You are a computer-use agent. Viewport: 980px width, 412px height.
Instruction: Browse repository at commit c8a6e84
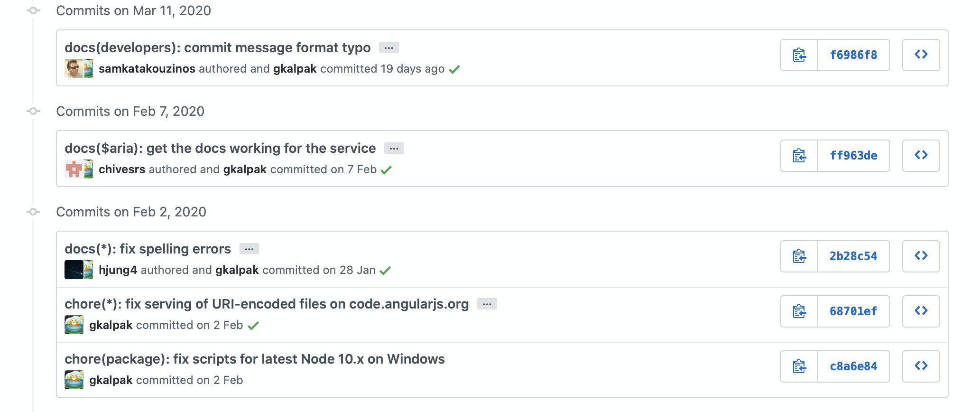click(x=921, y=366)
